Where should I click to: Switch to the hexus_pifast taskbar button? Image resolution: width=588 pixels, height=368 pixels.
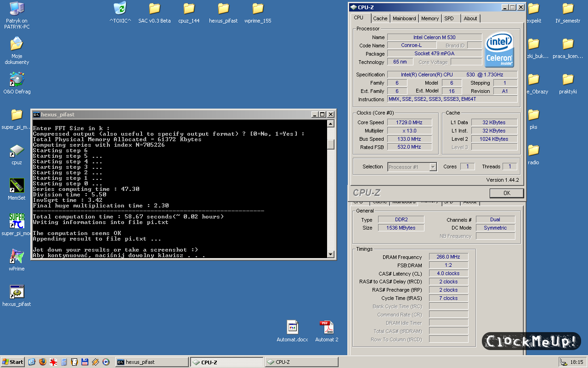152,362
